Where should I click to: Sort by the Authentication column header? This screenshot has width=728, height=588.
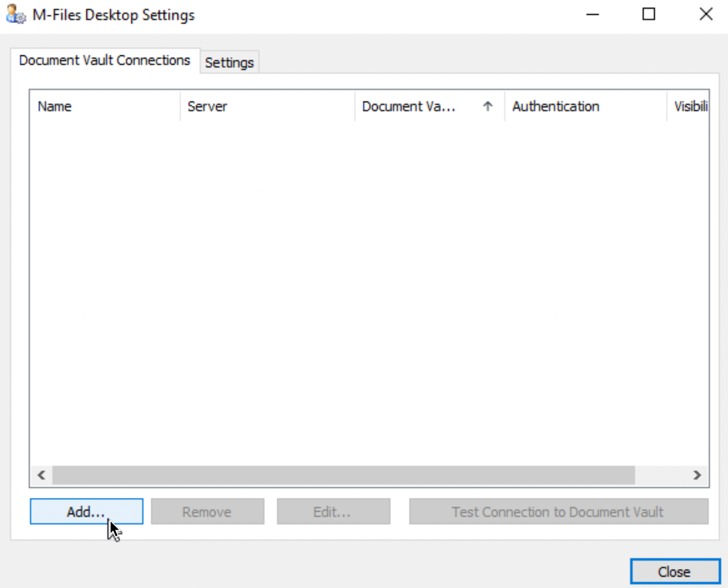[x=586, y=106]
